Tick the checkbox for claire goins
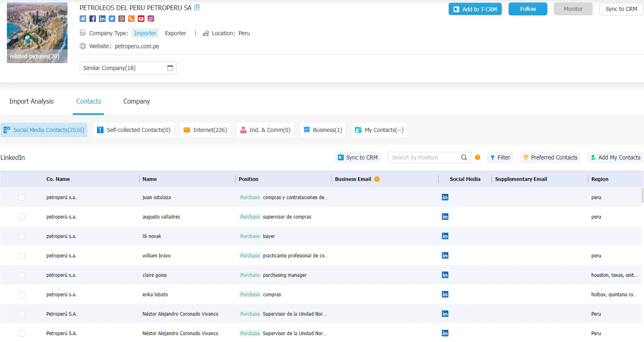 [x=22, y=275]
